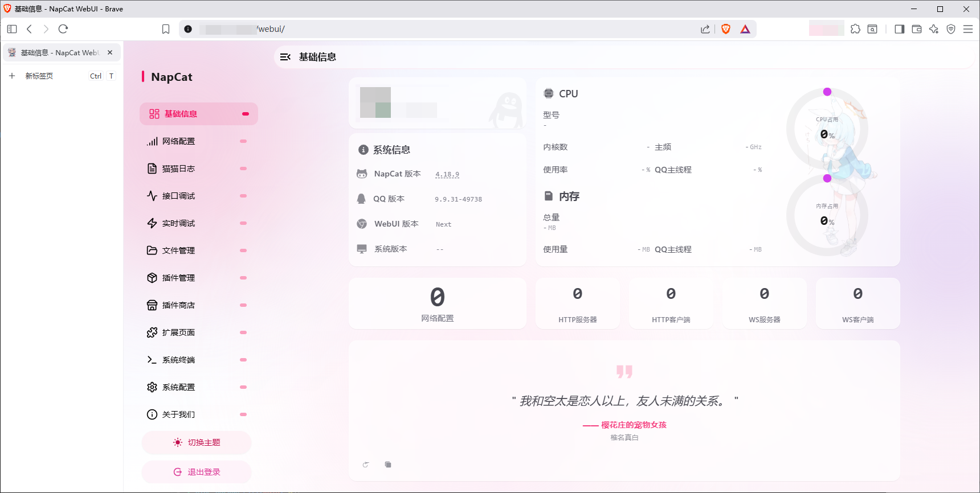Click the WS服务器 count card
The height and width of the screenshot is (493, 980).
(765, 303)
